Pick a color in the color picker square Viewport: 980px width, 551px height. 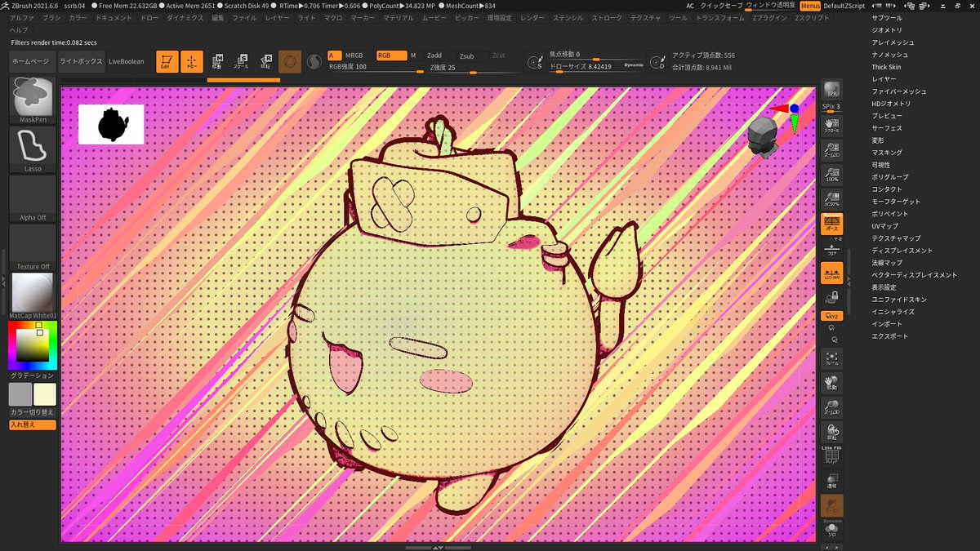tap(33, 345)
